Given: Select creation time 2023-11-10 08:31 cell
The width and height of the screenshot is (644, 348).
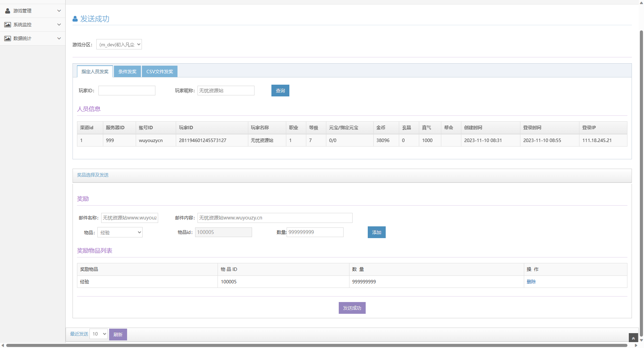Looking at the screenshot, I should tap(491, 140).
